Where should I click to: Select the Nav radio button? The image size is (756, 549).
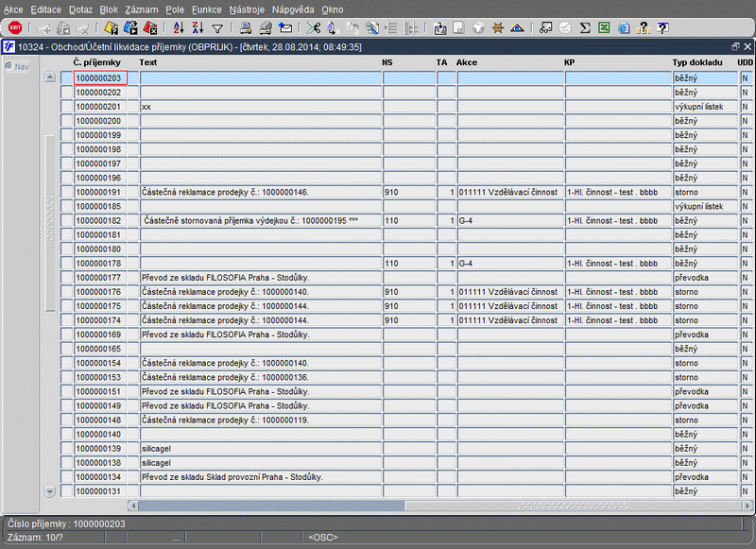click(x=9, y=66)
